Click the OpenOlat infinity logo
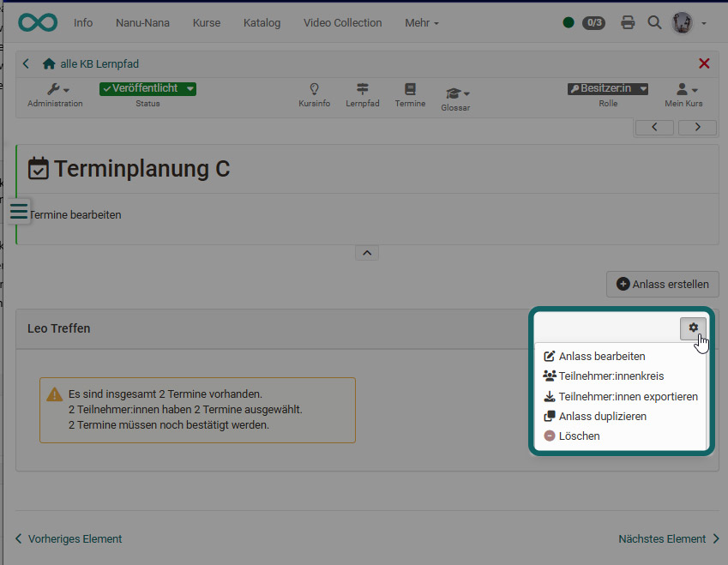 (x=38, y=22)
